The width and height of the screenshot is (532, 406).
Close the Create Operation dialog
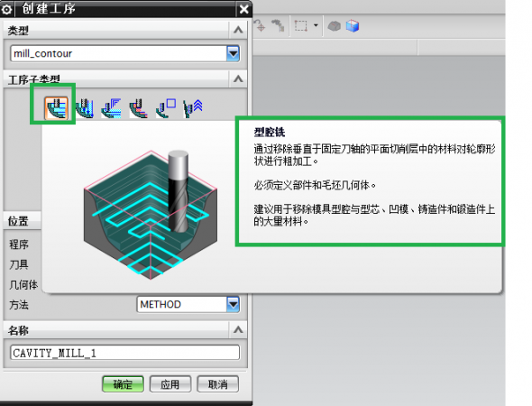coord(244,9)
